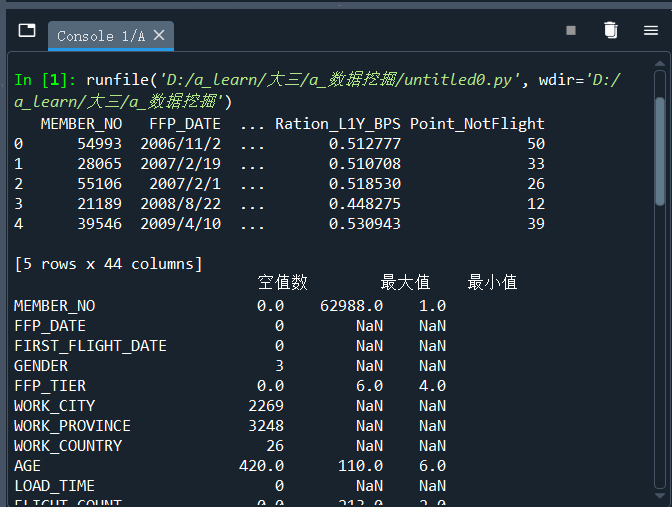Screen dimensions: 672x507
Task: Click the date 2007/2/19
Action: [x=180, y=164]
